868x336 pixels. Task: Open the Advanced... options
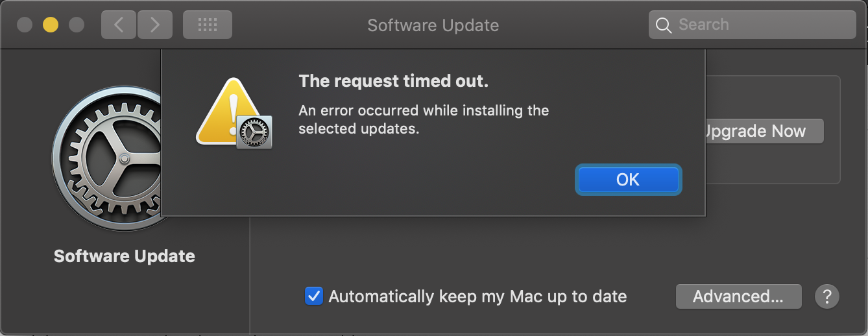pos(738,297)
